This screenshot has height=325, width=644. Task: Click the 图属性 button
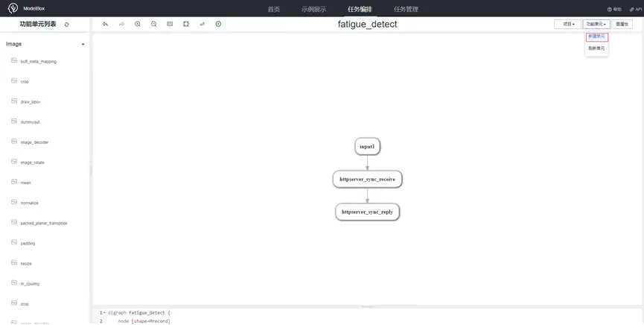(x=622, y=25)
